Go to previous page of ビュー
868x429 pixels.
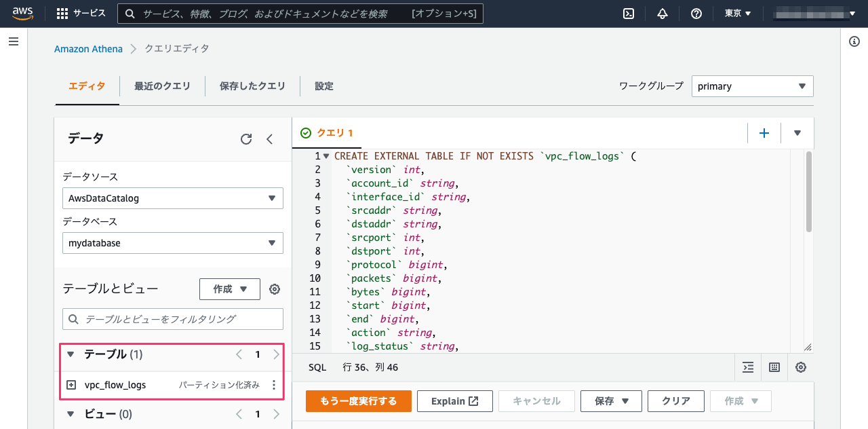239,414
